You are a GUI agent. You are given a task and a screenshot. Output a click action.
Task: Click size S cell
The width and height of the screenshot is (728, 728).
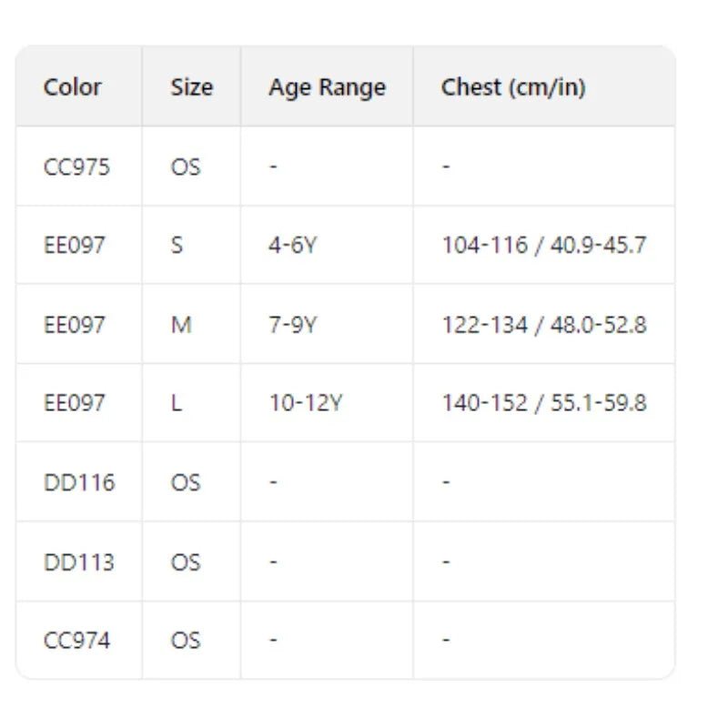(x=177, y=246)
